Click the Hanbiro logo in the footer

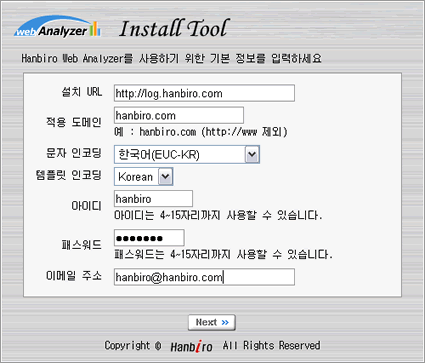click(191, 346)
